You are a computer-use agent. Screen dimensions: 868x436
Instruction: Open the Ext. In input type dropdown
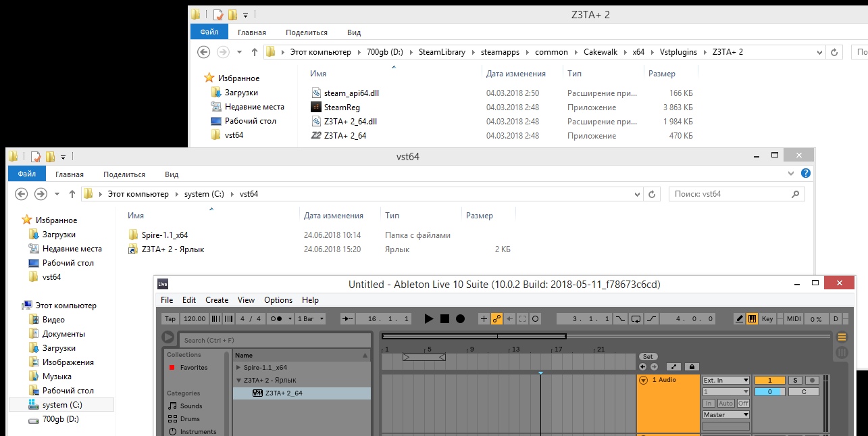[x=726, y=380]
